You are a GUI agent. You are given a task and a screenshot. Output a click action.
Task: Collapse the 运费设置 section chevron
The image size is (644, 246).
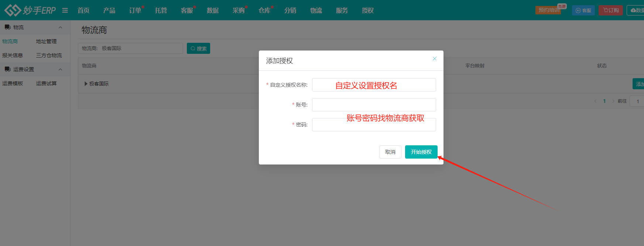60,69
